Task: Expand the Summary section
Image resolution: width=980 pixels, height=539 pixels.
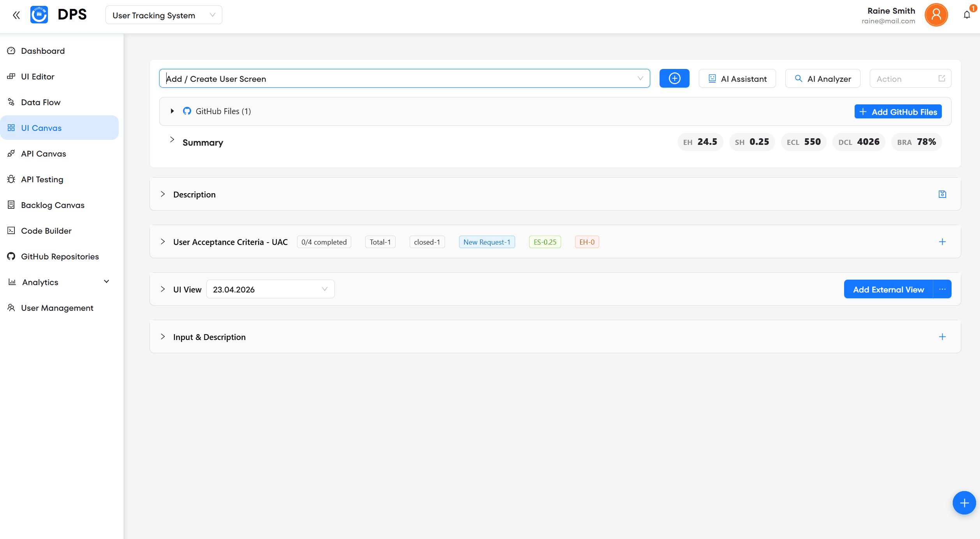Action: tap(172, 140)
